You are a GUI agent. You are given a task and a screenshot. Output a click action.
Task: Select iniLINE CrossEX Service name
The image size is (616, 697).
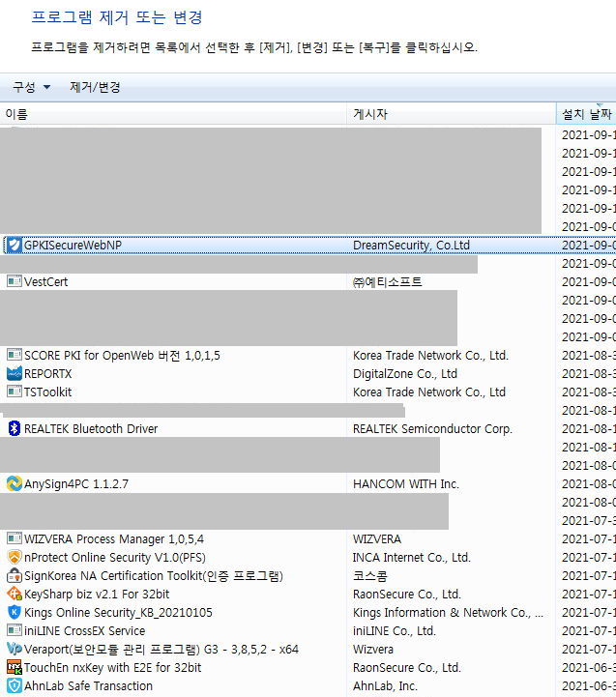[84, 631]
